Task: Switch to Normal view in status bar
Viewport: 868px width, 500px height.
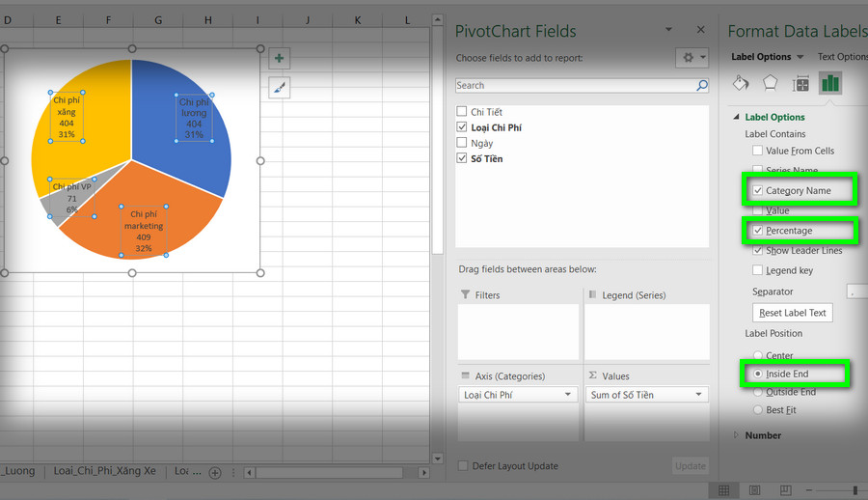Action: click(x=723, y=490)
